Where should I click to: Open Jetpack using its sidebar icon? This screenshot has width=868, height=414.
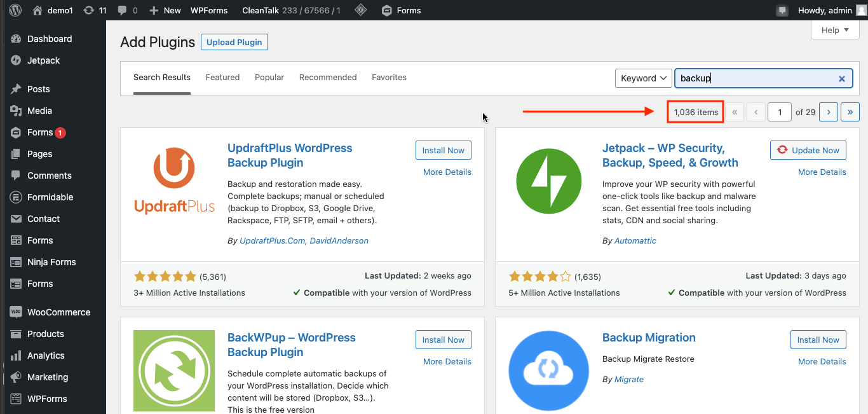pos(17,60)
